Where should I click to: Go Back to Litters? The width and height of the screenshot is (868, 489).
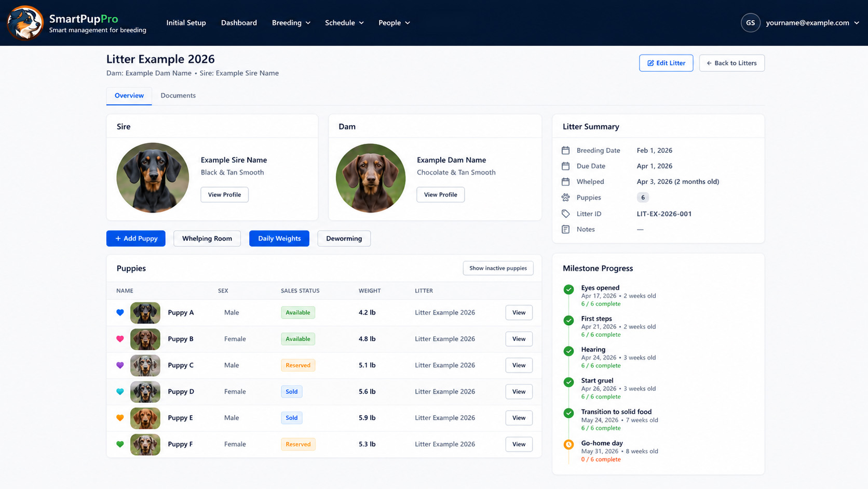[731, 63]
